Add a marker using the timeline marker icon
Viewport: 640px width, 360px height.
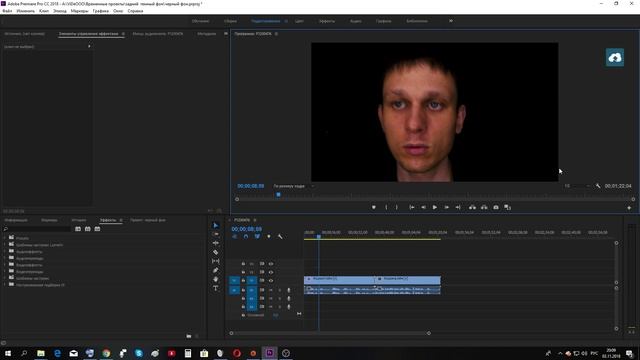[x=269, y=236]
